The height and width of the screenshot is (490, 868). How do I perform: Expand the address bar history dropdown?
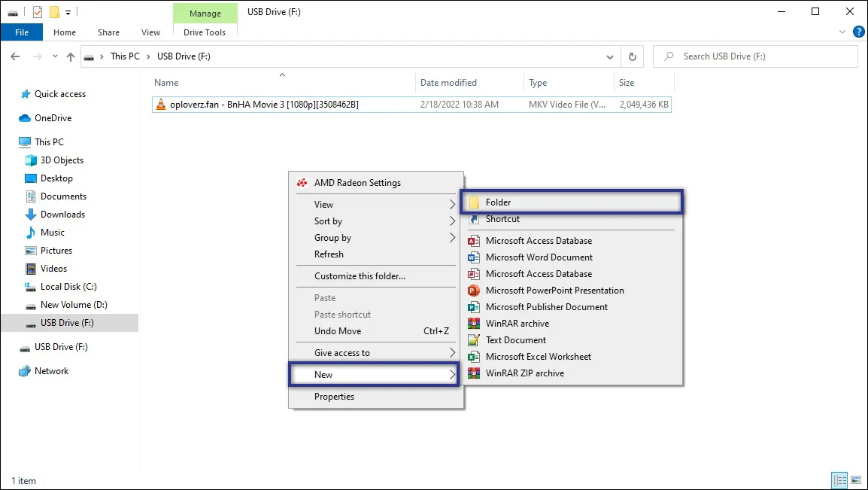coord(610,56)
